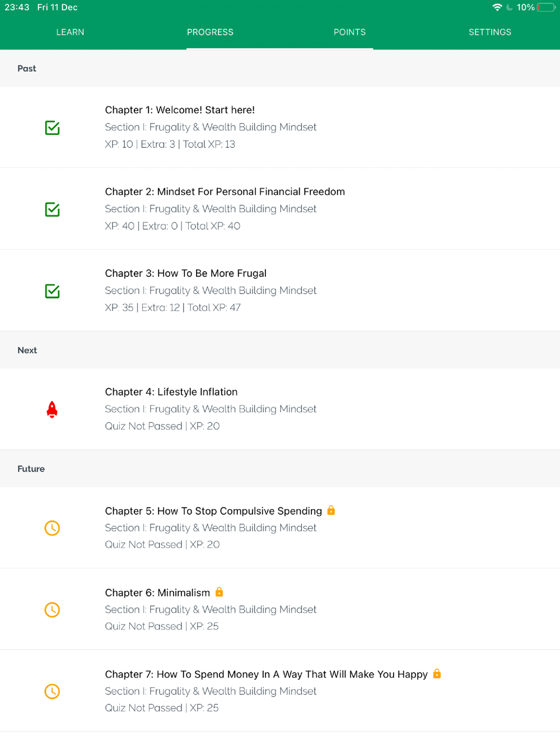This screenshot has height=747, width=560.
Task: Tap the clock icon beside Chapter 5
Action: pyautogui.click(x=52, y=528)
